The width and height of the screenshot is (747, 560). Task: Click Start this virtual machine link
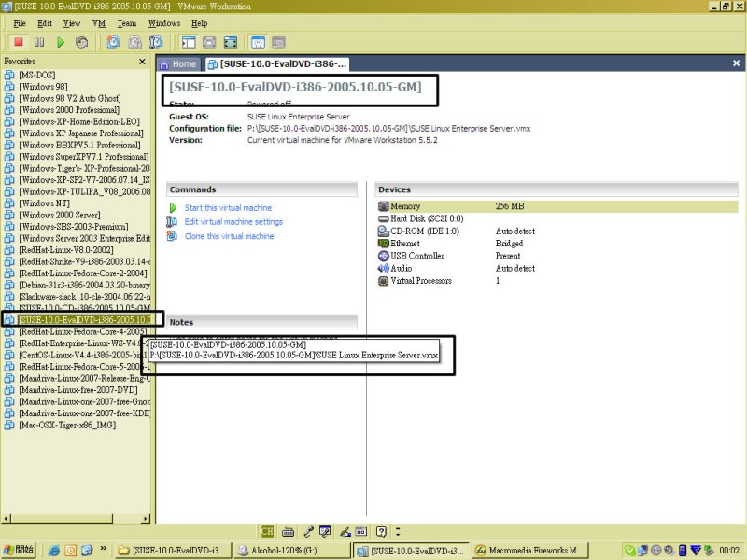[228, 207]
